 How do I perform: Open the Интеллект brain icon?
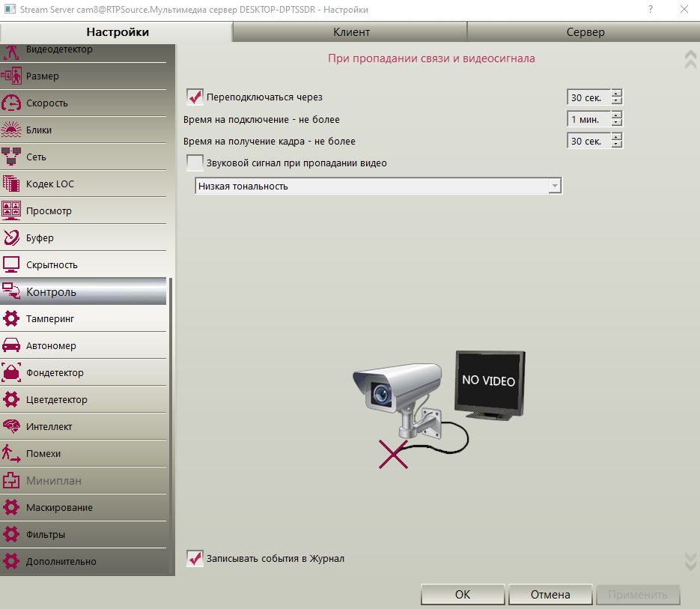click(11, 426)
